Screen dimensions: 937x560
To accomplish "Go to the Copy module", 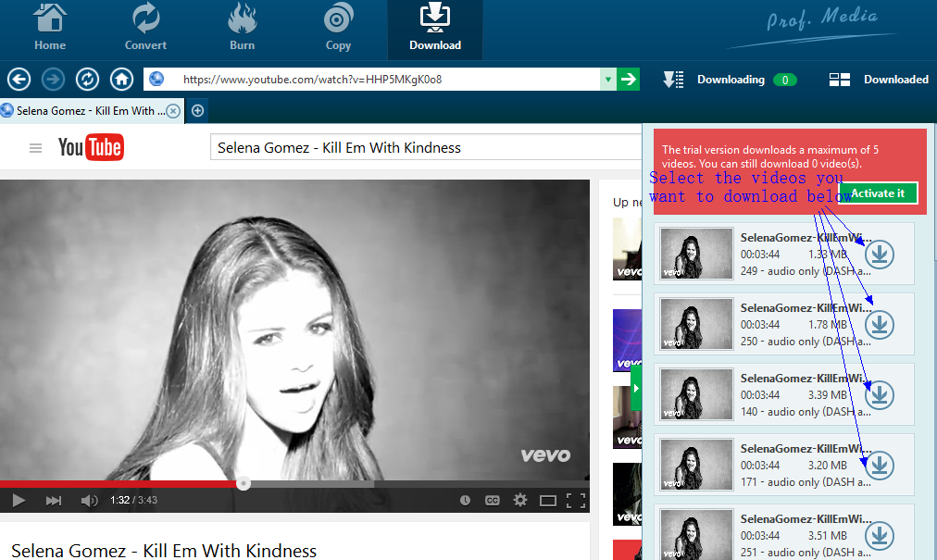I will click(x=338, y=28).
